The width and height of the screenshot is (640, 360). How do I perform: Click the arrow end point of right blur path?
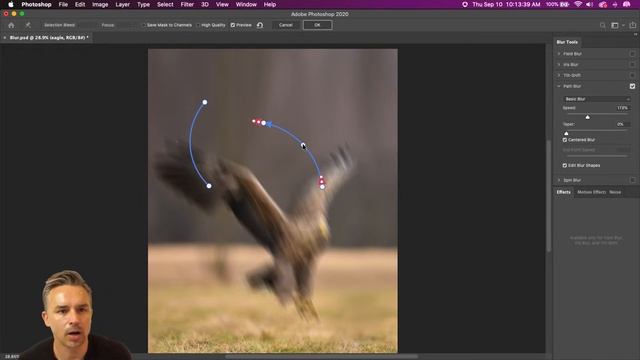[264, 123]
